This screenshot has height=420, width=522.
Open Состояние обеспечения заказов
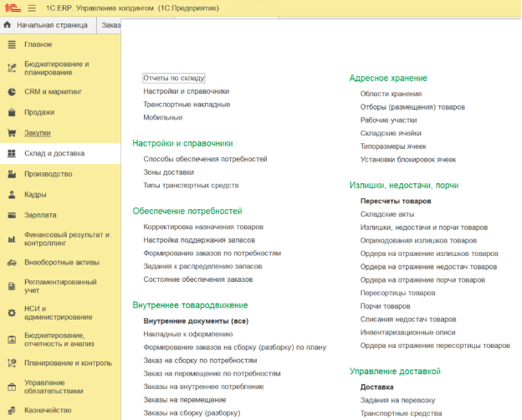tap(197, 279)
